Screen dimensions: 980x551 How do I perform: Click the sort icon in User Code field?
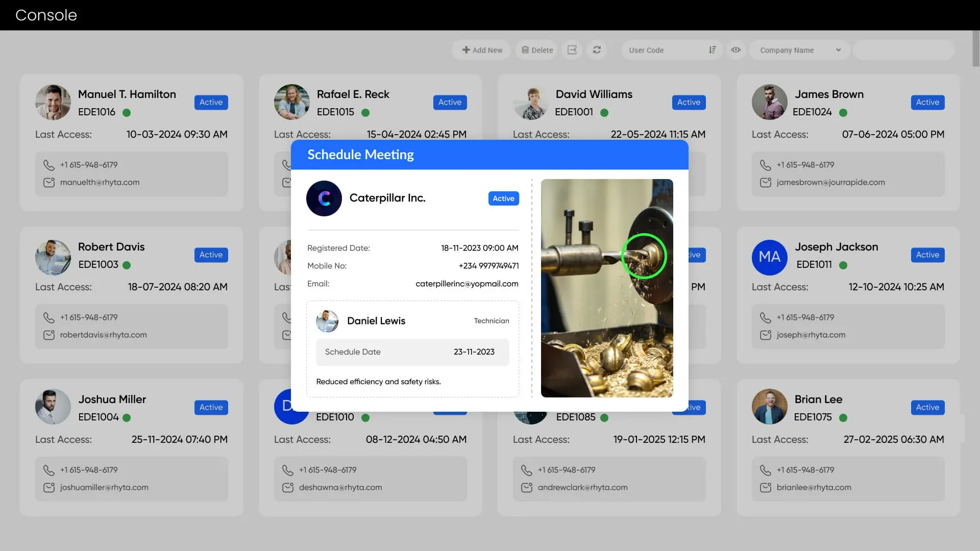(x=713, y=50)
